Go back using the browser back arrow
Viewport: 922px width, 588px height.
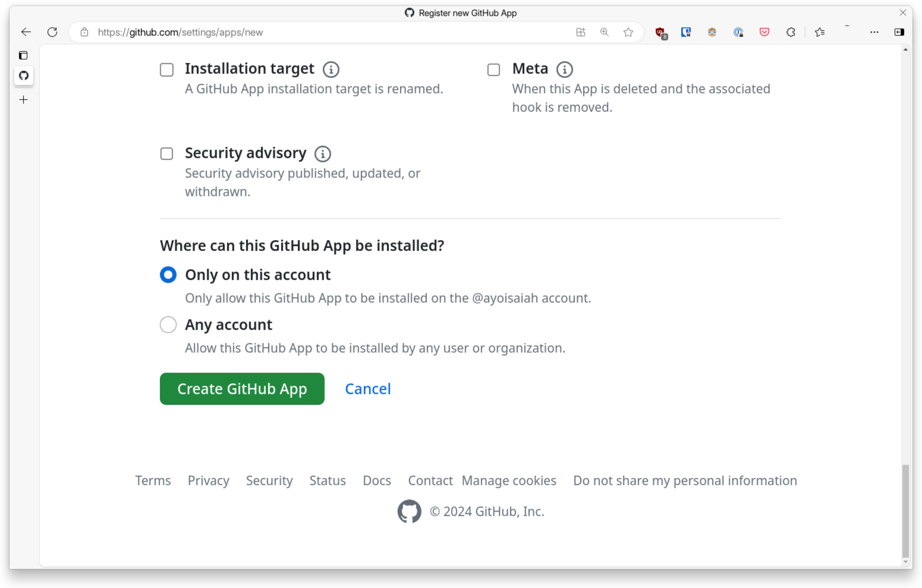click(x=26, y=32)
